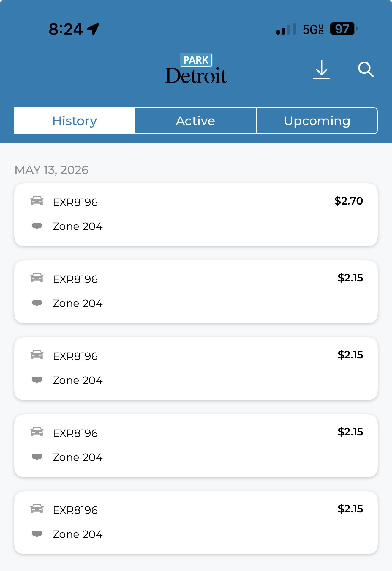The image size is (392, 571).
Task: Tap the Park Detroit logo
Action: (x=196, y=69)
